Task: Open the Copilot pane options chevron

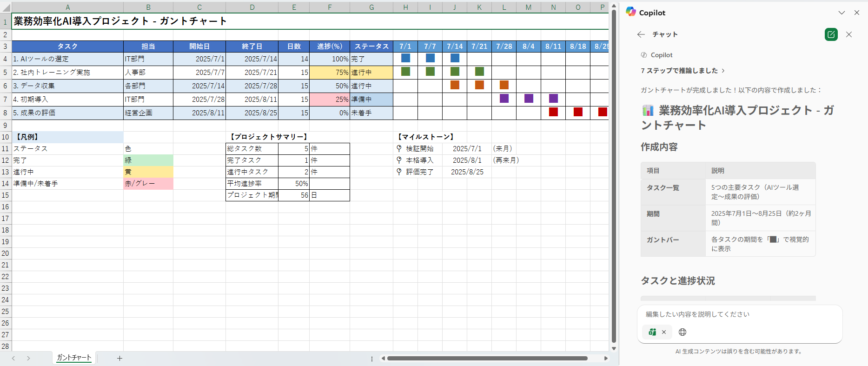Action: point(841,13)
